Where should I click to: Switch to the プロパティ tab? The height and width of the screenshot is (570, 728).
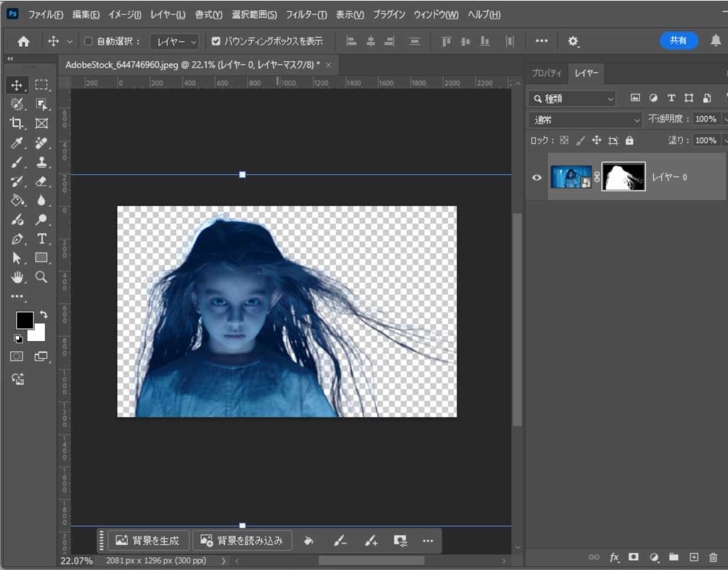tap(546, 73)
